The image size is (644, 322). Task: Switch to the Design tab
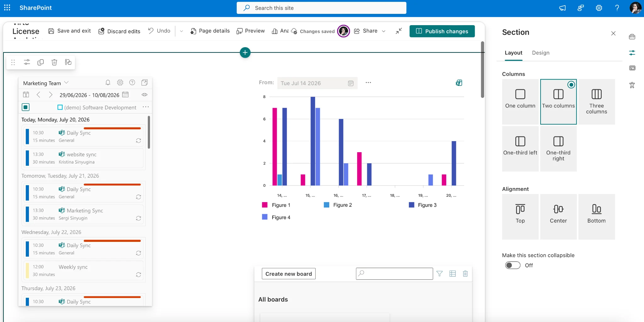[x=541, y=53]
